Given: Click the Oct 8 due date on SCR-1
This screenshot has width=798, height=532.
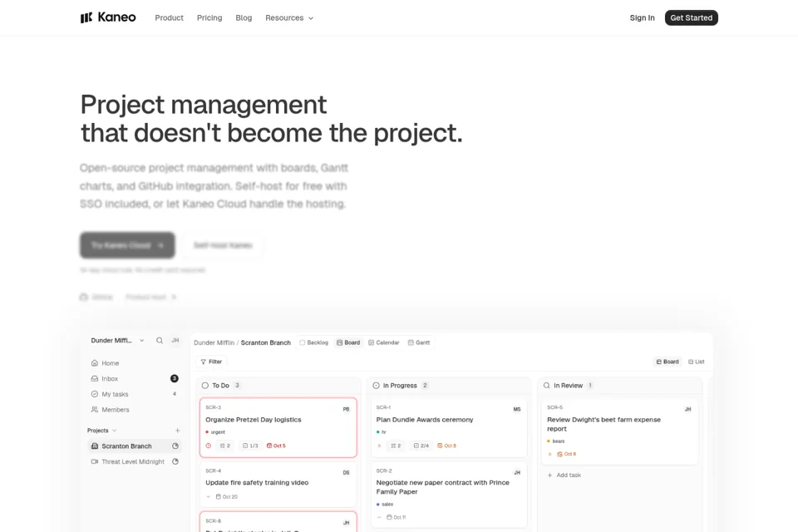Looking at the screenshot, I should (447, 446).
